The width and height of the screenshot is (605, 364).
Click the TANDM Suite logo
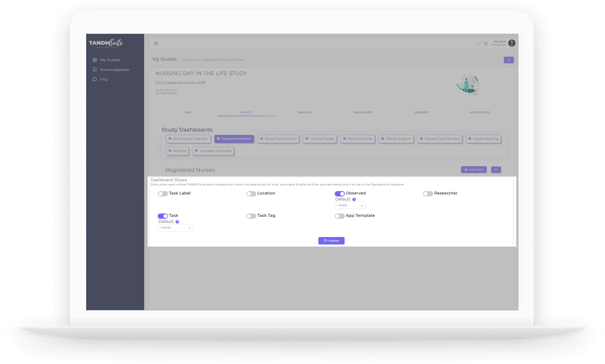point(106,43)
